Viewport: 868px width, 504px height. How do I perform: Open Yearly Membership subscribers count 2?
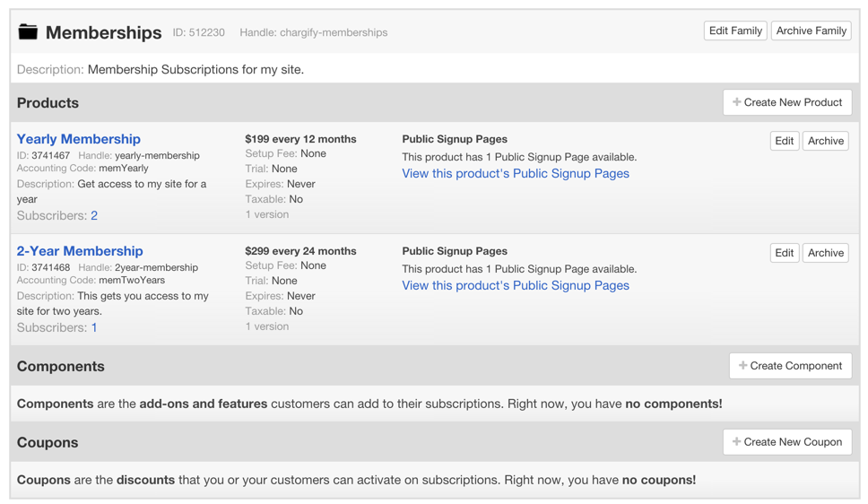coord(94,216)
